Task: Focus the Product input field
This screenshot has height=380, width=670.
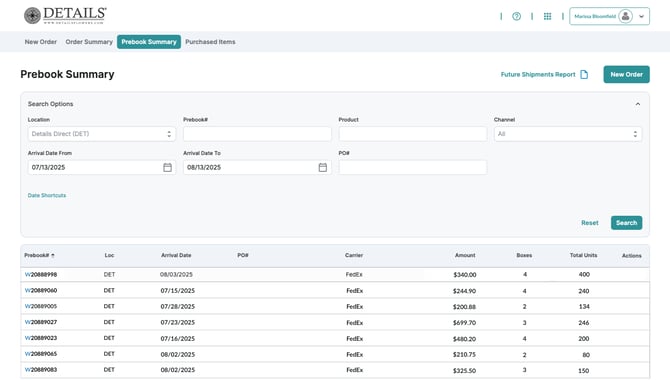Action: pyautogui.click(x=413, y=134)
